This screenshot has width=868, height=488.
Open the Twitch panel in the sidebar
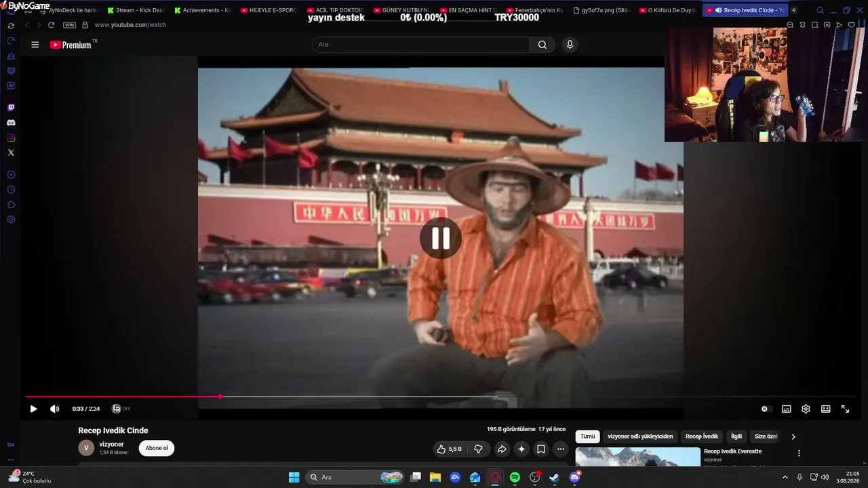[x=11, y=108]
